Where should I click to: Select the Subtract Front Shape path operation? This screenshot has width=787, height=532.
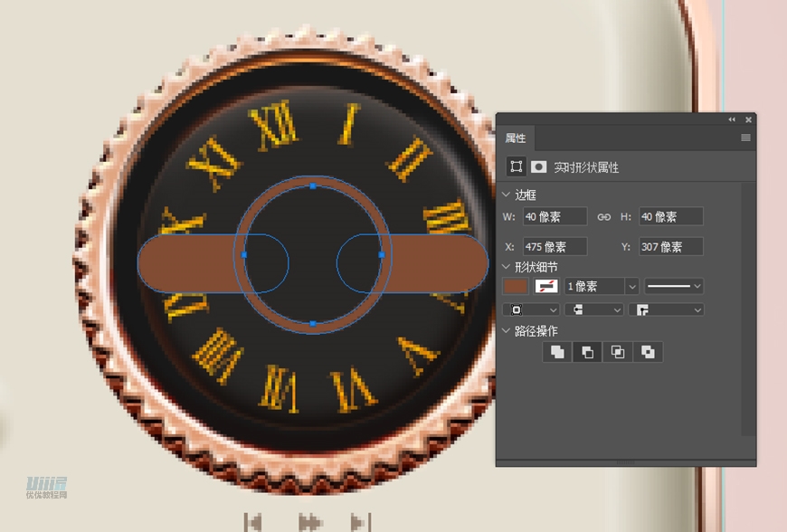587,352
